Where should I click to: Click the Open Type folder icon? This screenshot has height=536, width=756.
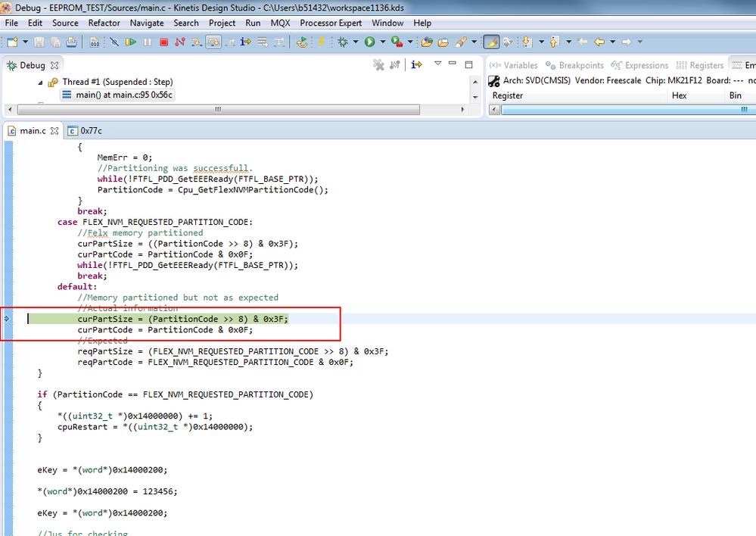pyautogui.click(x=427, y=42)
